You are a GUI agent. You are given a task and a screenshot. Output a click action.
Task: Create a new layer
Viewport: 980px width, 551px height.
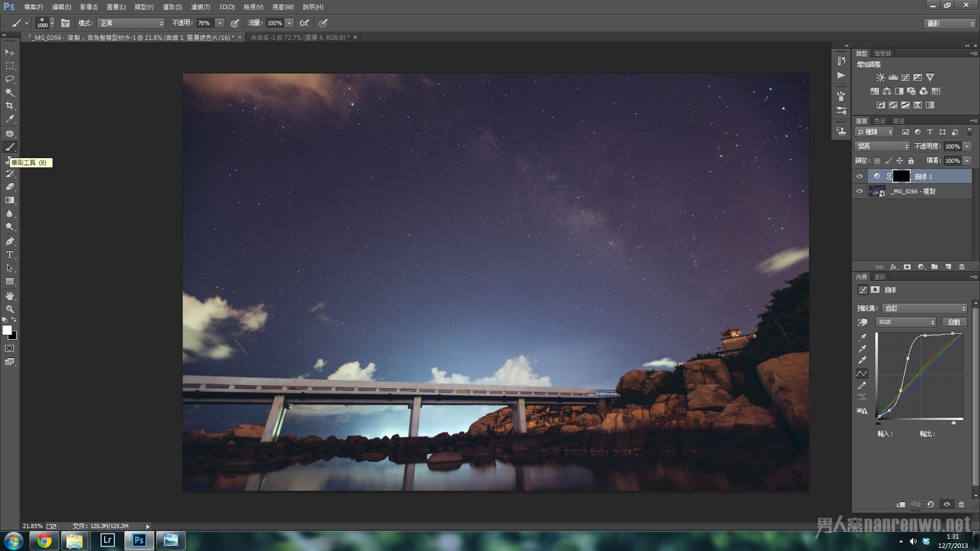click(x=948, y=267)
